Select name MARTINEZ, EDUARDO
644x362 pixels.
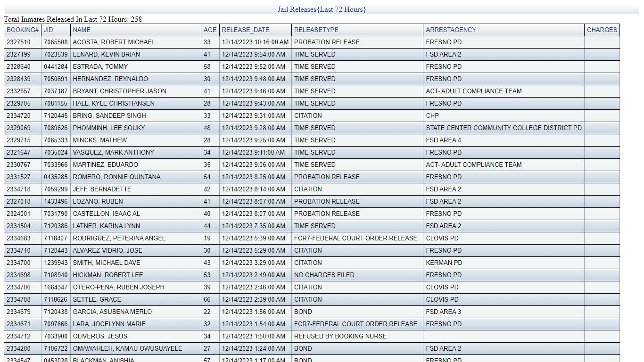[x=106, y=165]
